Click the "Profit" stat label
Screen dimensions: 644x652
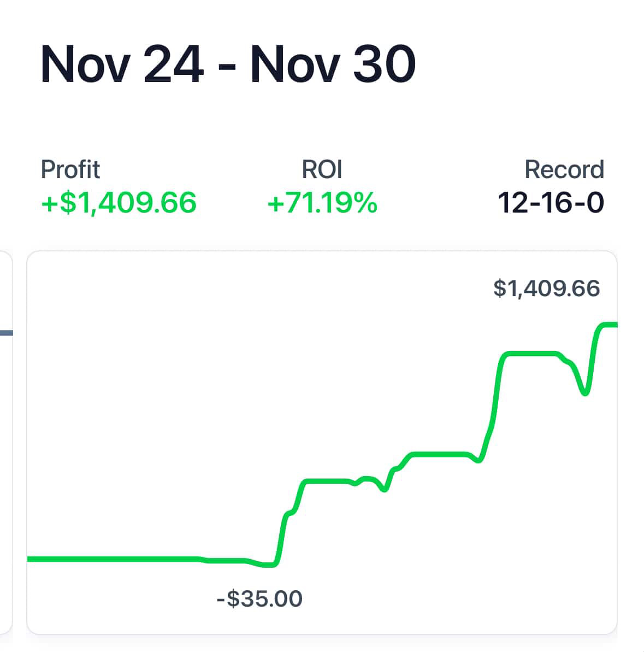(x=70, y=169)
